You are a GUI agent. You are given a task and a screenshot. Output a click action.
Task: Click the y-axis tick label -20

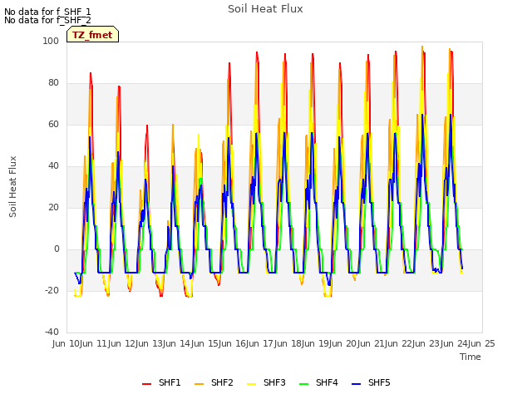pos(52,290)
